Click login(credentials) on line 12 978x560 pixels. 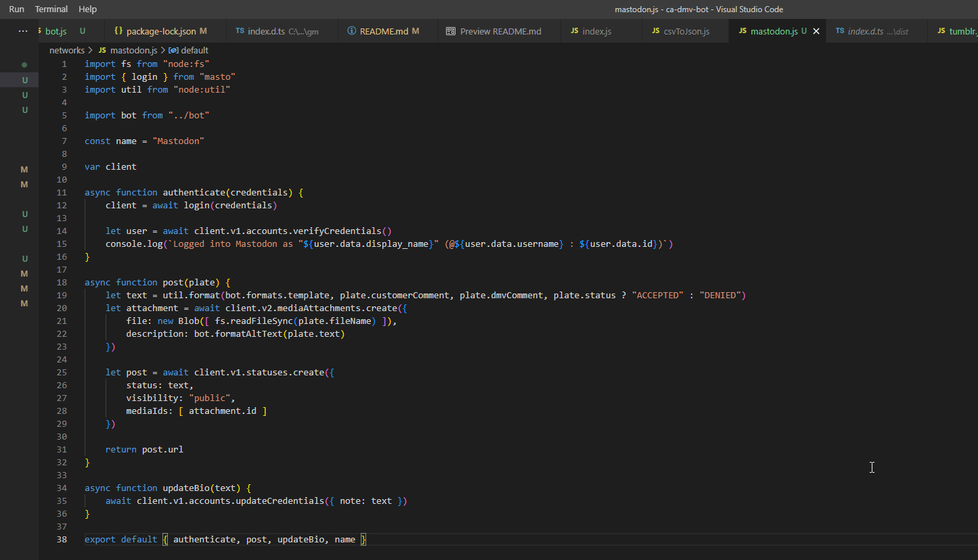click(x=230, y=206)
